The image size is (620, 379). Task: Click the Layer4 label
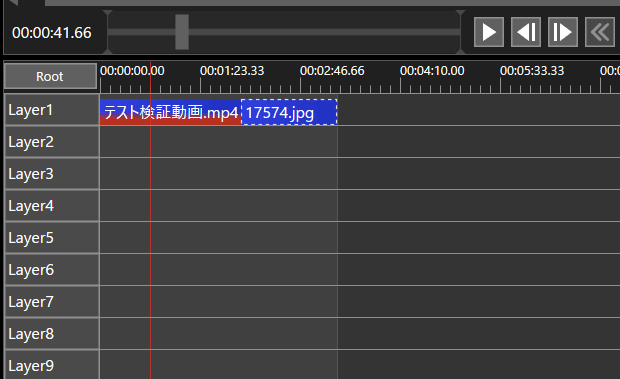pos(31,206)
